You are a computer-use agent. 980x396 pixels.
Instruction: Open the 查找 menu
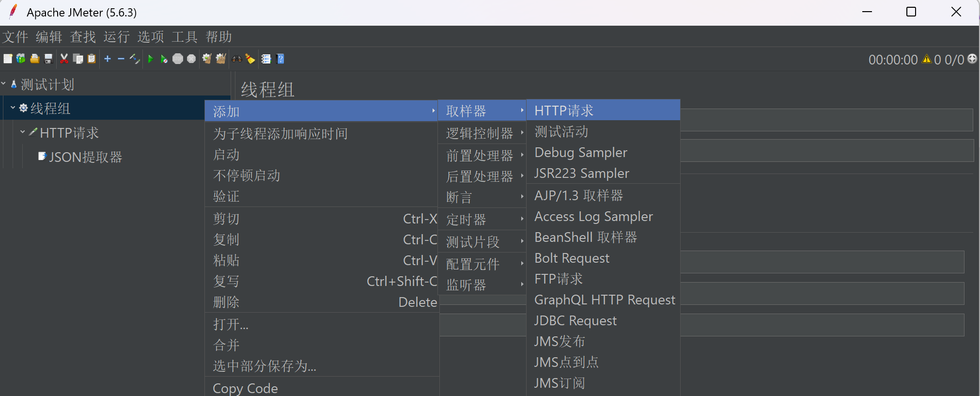click(x=83, y=37)
